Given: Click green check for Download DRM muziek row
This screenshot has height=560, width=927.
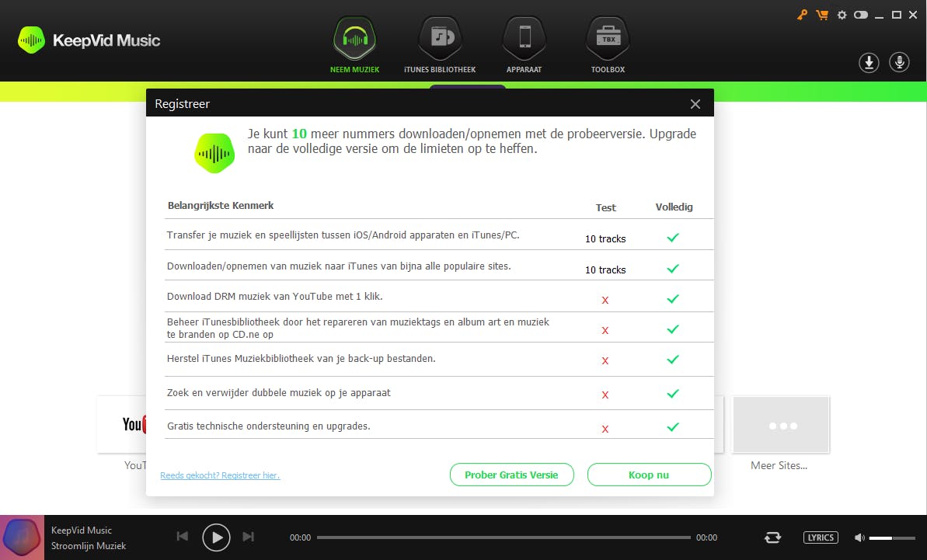Looking at the screenshot, I should point(673,299).
